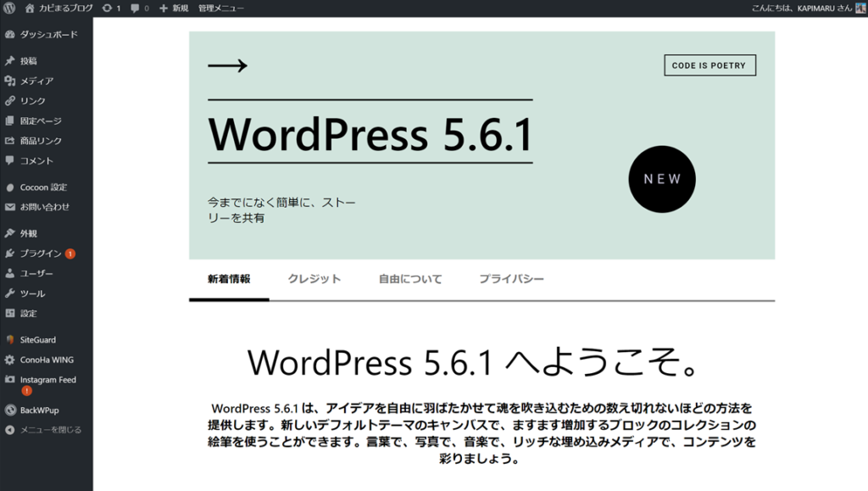Select the 新着情報 tab
The image size is (868, 491).
pyautogui.click(x=229, y=279)
